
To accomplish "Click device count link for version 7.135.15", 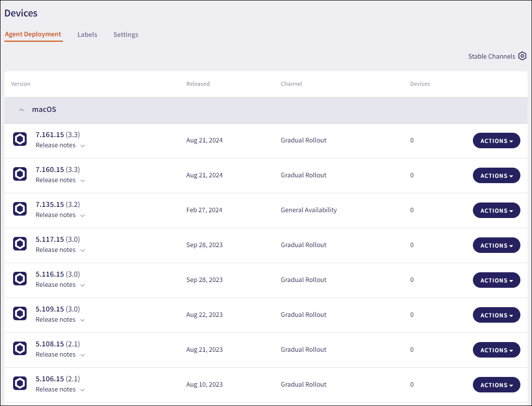I will click(412, 210).
